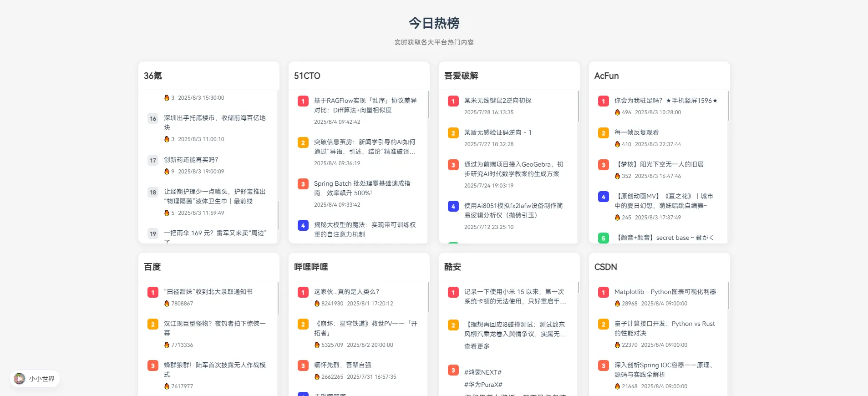The height and width of the screenshot is (396, 868).
Task: Click the 36氪 card scrollbar
Action: tap(278, 216)
